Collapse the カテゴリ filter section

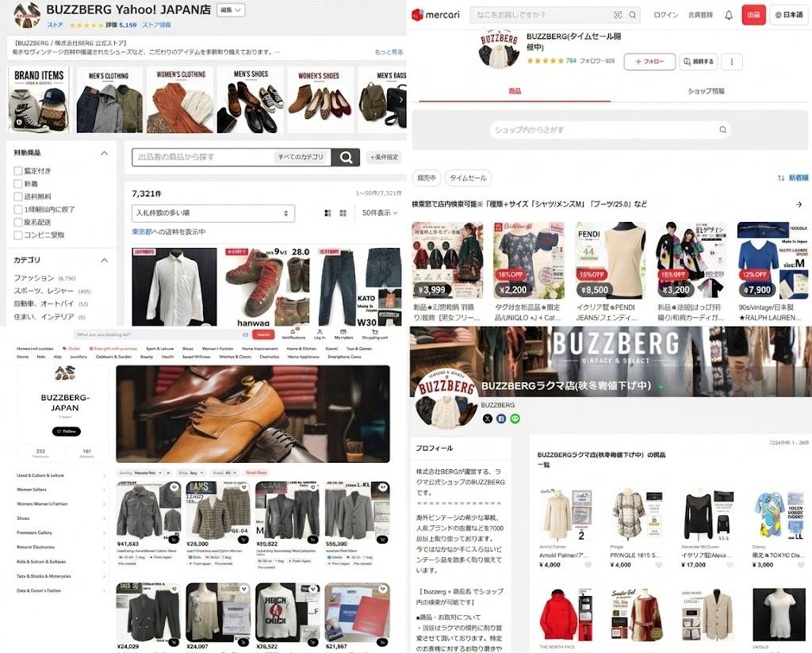(104, 260)
